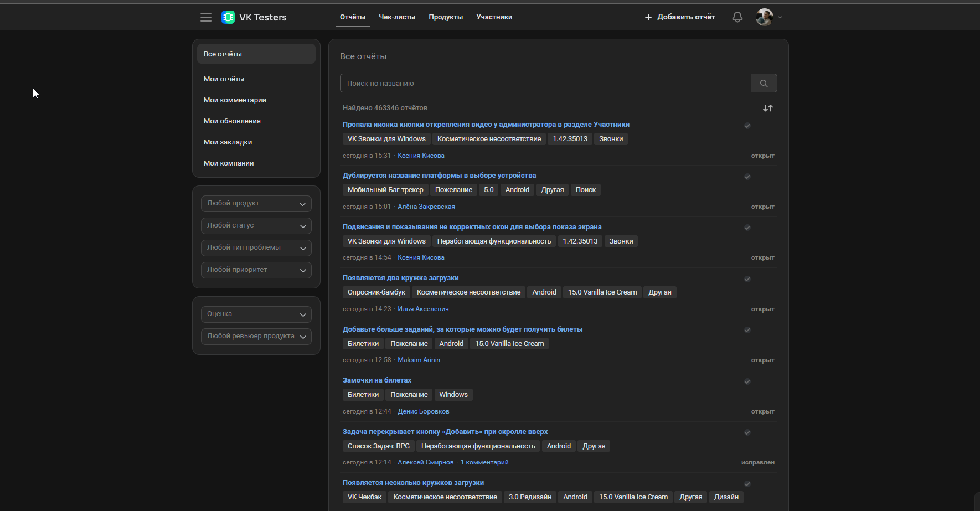Click the 'Мобильный Баг-трекер' tag
The width and height of the screenshot is (980, 511).
[x=385, y=190]
